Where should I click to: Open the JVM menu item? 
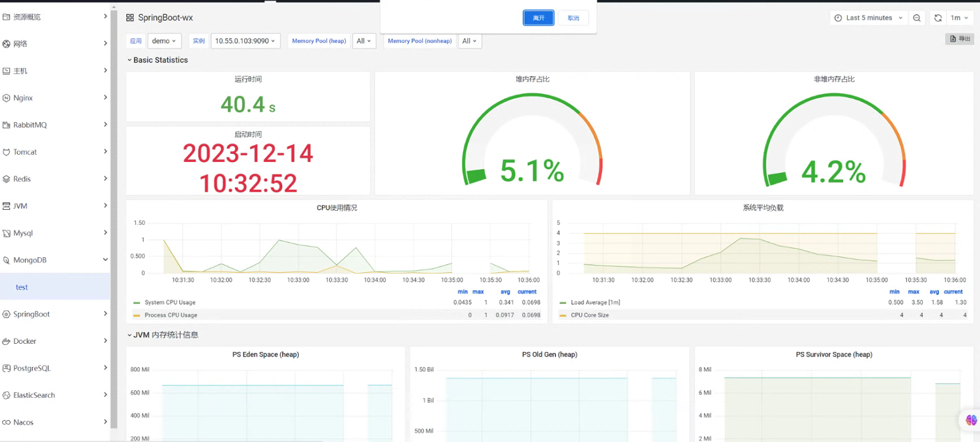point(55,206)
